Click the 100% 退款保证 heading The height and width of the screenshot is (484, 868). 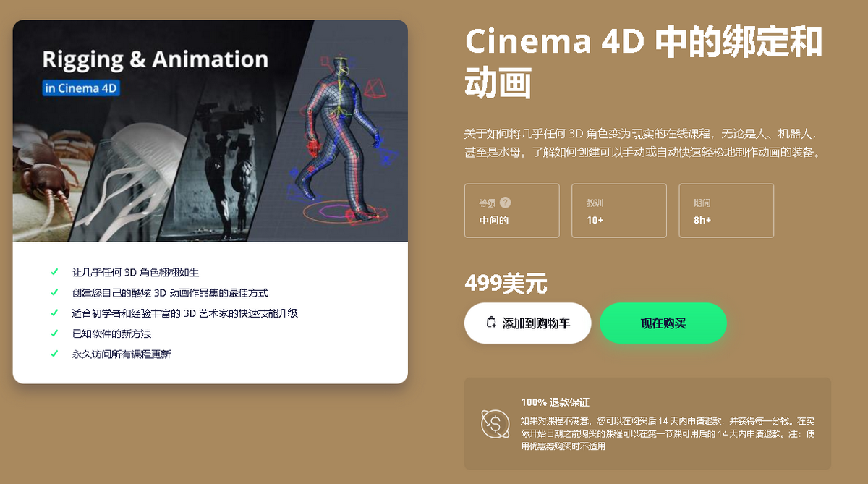click(555, 402)
